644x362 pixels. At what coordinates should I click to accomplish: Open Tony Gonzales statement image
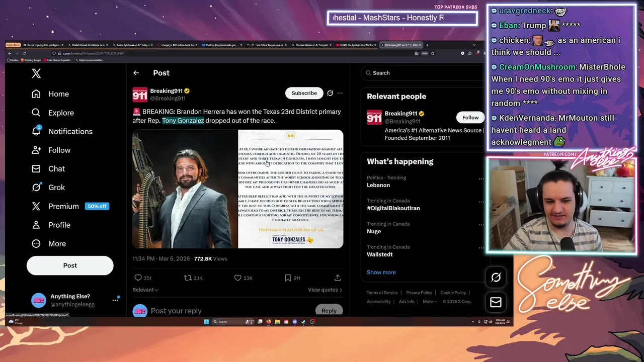[291, 189]
